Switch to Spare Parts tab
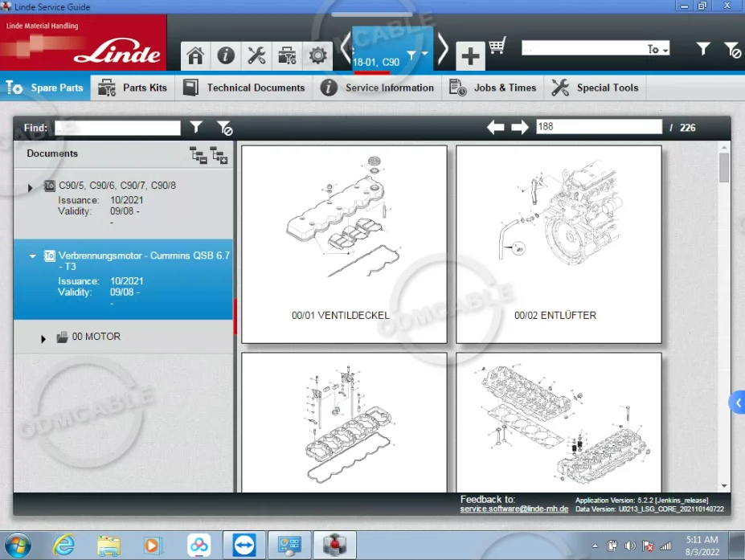The image size is (745, 560). [x=45, y=88]
